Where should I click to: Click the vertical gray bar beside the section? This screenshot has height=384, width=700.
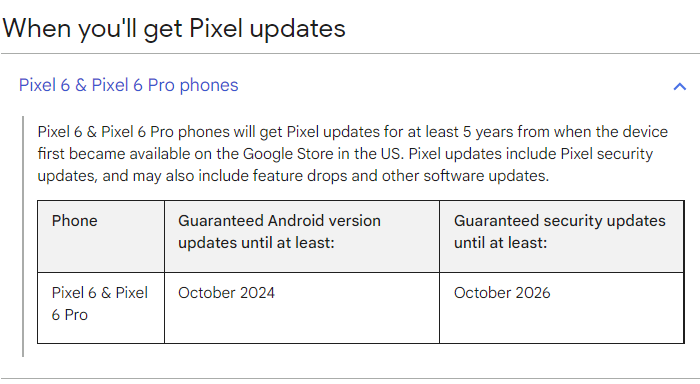23,237
